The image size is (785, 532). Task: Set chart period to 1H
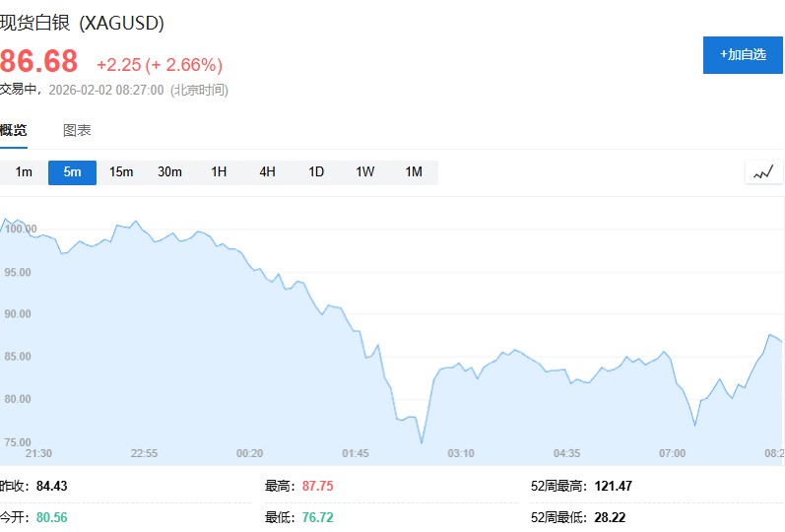pyautogui.click(x=219, y=172)
